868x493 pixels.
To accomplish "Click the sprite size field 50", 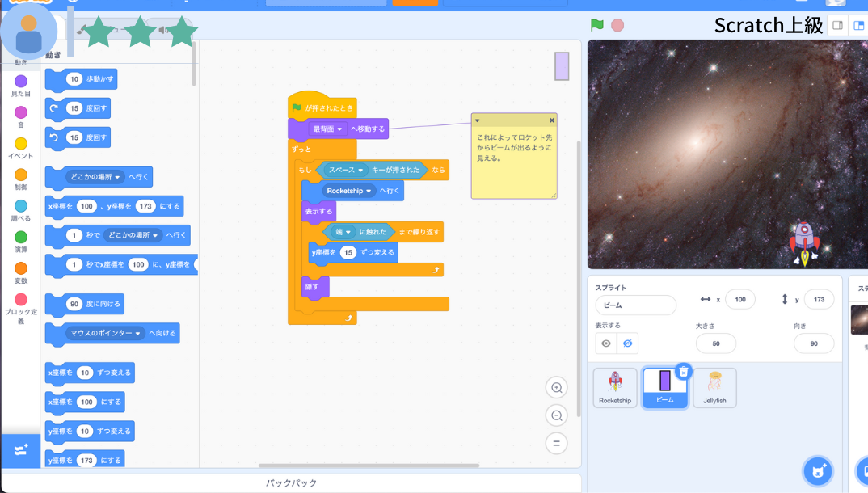I will point(716,343).
